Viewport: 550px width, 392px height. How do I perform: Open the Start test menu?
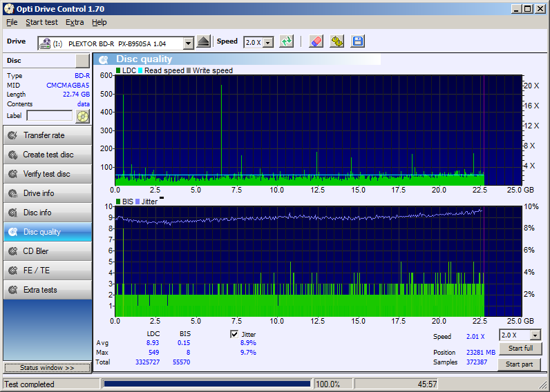(x=41, y=22)
